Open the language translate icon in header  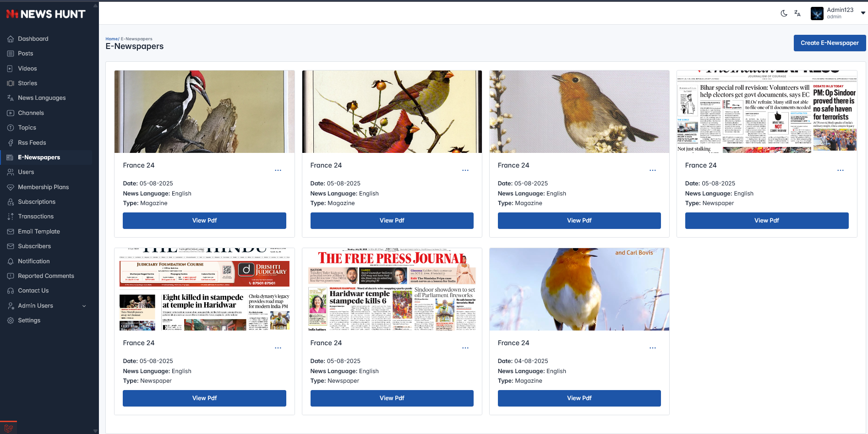(797, 13)
